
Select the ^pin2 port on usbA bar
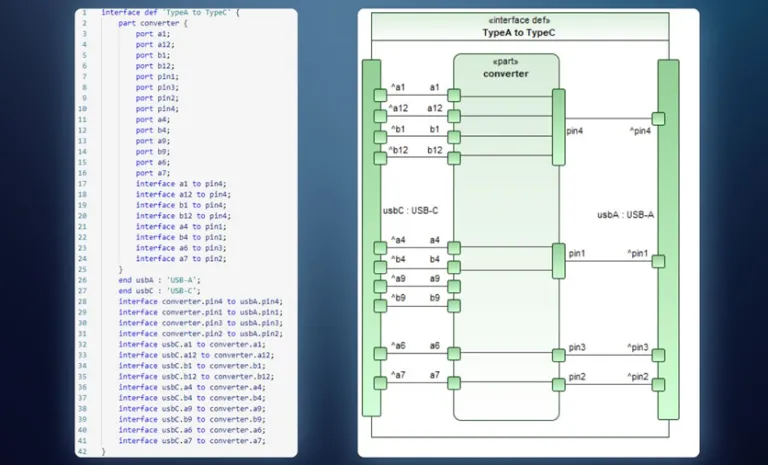coord(658,383)
